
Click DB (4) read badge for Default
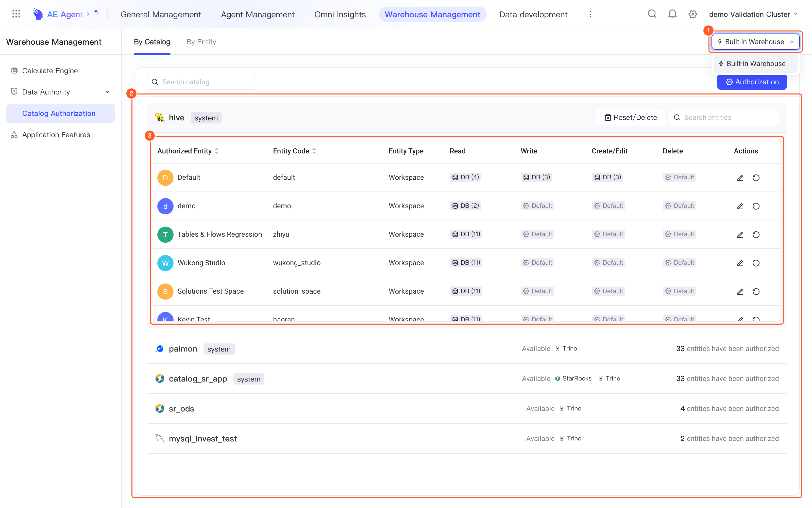[465, 177]
